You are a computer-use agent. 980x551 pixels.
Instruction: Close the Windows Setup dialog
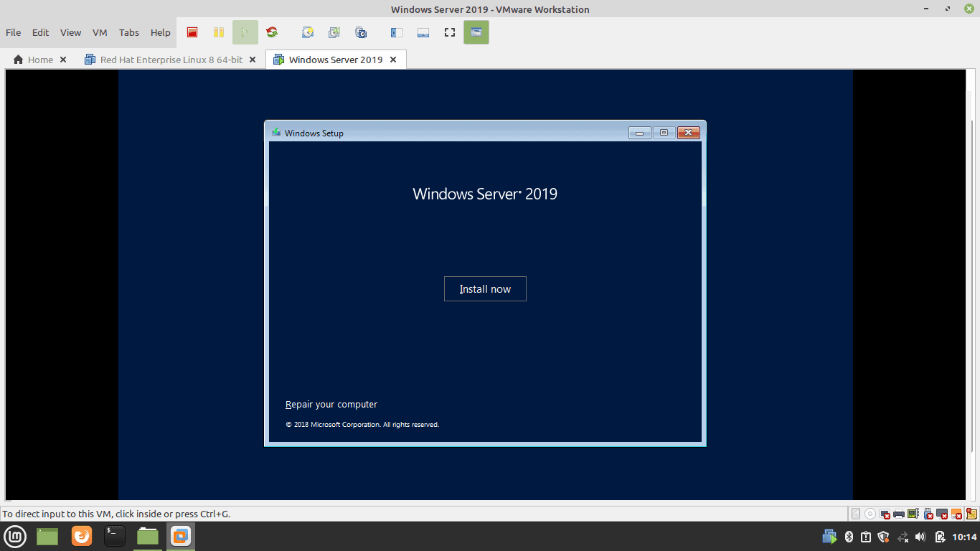coord(688,133)
